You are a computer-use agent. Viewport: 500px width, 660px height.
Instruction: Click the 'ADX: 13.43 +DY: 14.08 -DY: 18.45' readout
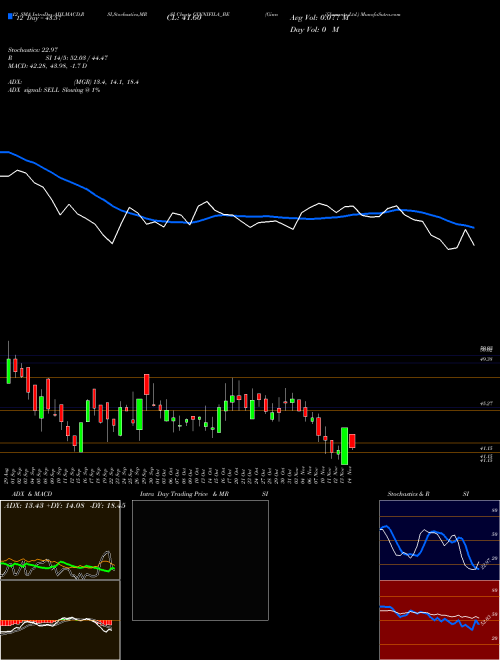65,506
